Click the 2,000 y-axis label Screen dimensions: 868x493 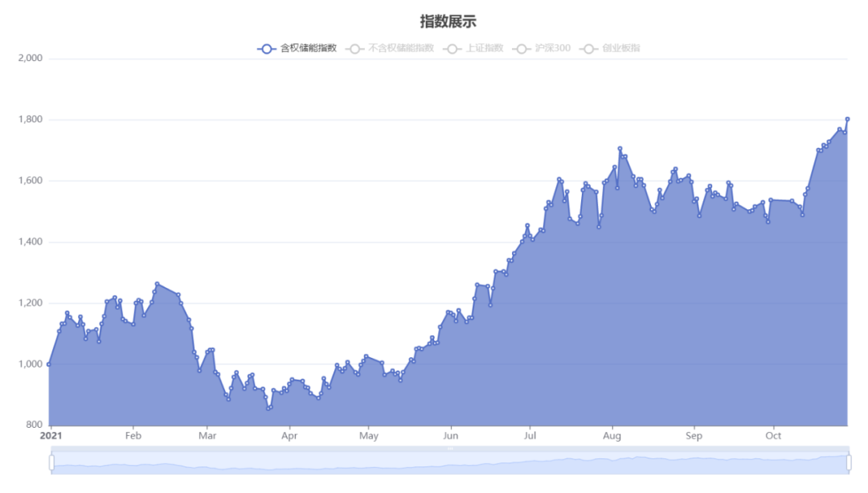pos(31,58)
